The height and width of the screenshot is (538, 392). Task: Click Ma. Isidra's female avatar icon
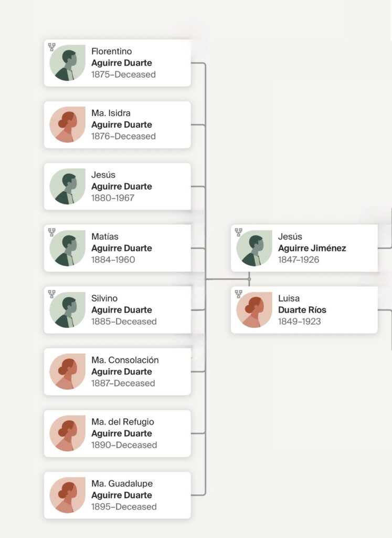point(67,125)
